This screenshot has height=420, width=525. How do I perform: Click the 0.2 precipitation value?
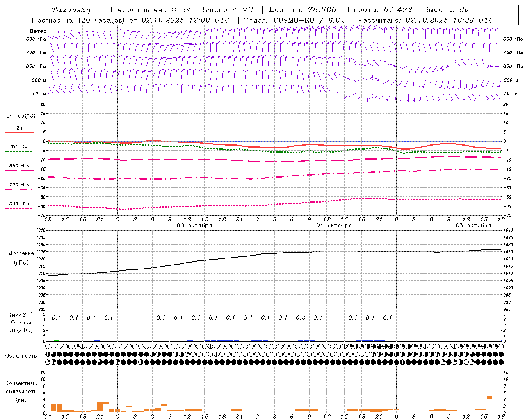click(x=301, y=317)
